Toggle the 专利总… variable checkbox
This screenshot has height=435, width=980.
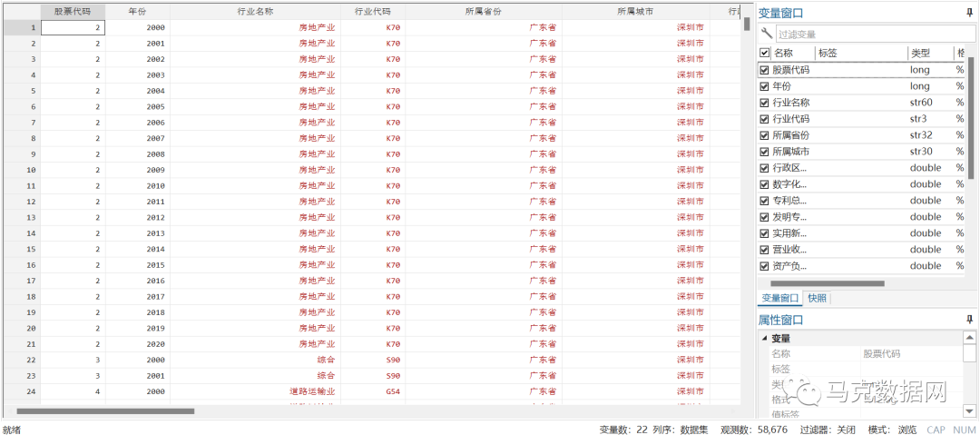(x=764, y=201)
